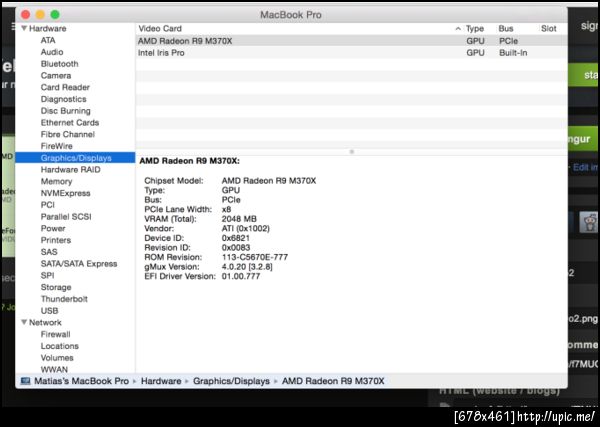Click AMD Radeon R9 M370X in path bar
Viewport: 600px width, 427px height.
(x=333, y=381)
